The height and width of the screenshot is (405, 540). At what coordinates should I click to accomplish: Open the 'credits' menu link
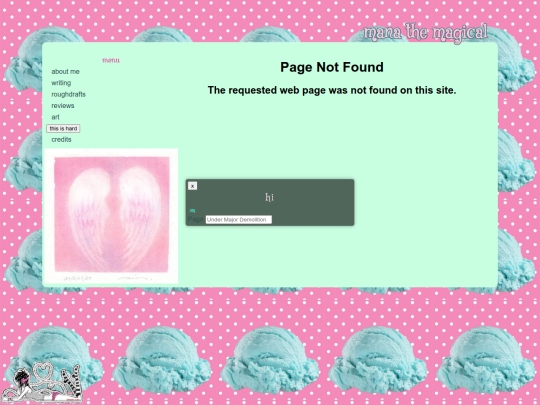[x=61, y=139]
